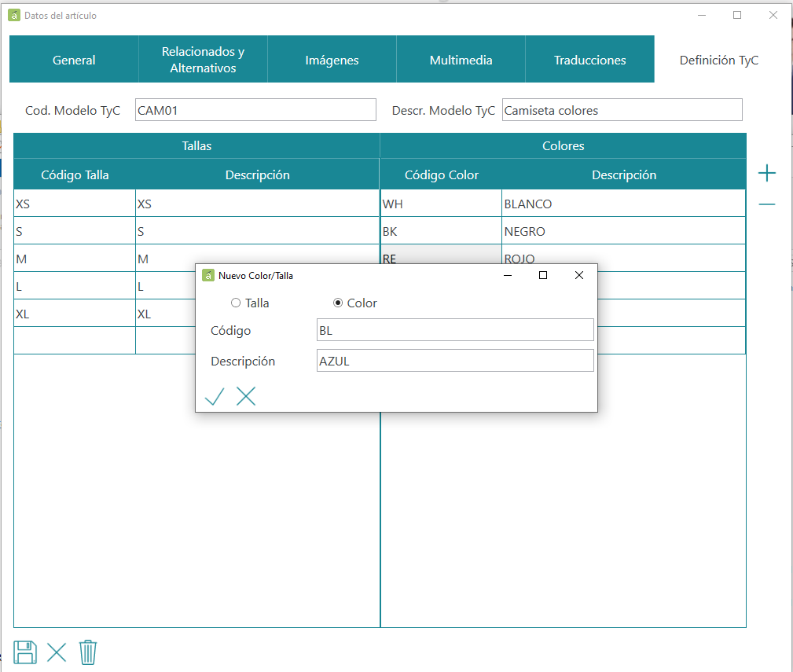Select the XS size code cell
793x672 pixels.
coord(75,204)
